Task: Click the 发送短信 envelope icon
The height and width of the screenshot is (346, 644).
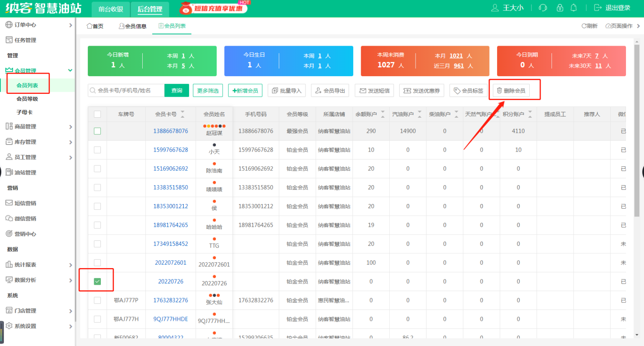Action: (x=363, y=90)
